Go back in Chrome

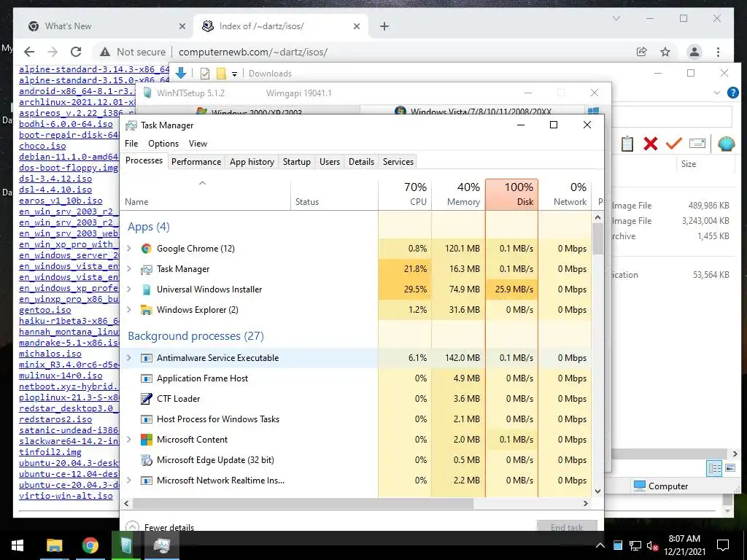point(29,52)
